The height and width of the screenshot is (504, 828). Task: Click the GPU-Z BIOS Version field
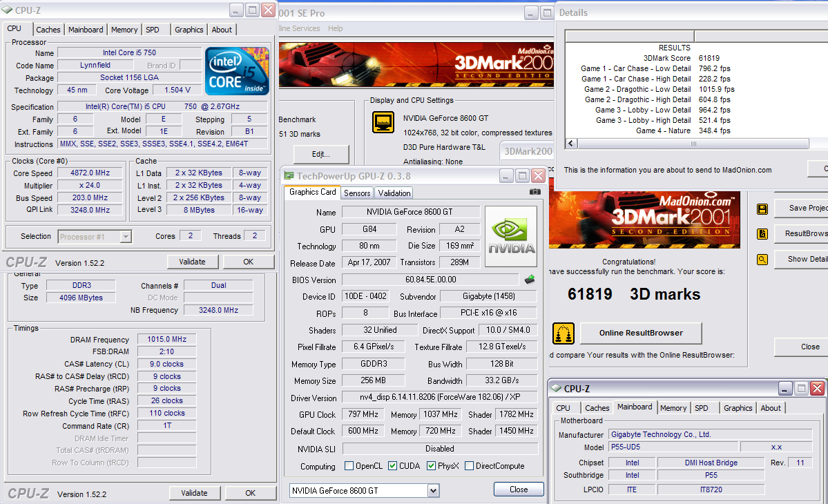tap(431, 280)
